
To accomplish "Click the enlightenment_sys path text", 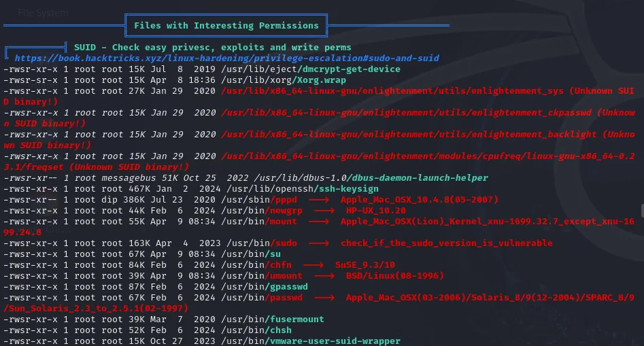I will (392, 90).
